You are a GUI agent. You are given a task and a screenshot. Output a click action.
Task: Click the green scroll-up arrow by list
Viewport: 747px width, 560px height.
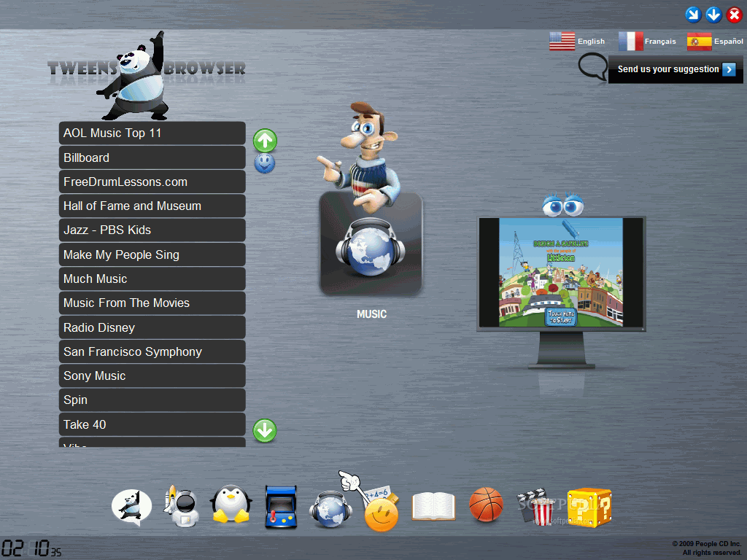(x=265, y=141)
